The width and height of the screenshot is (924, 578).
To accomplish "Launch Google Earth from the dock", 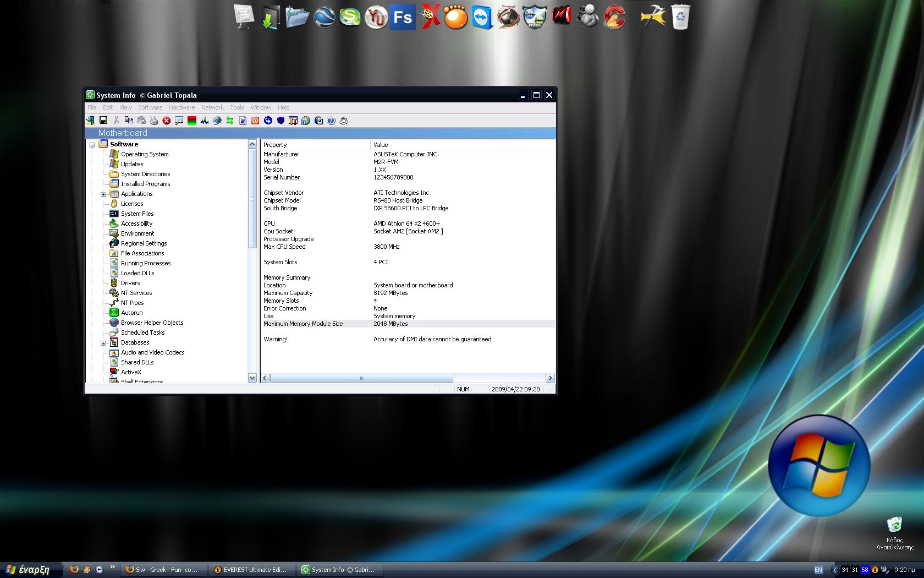I will pyautogui.click(x=324, y=18).
